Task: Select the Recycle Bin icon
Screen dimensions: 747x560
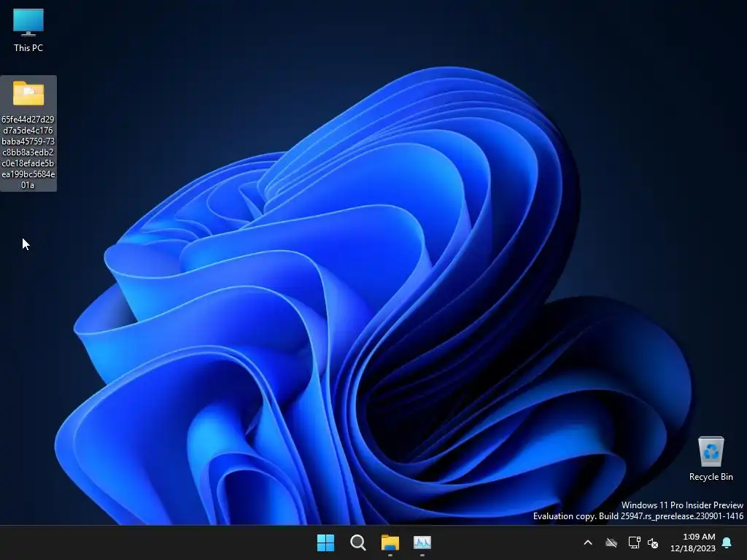Action: pyautogui.click(x=711, y=459)
